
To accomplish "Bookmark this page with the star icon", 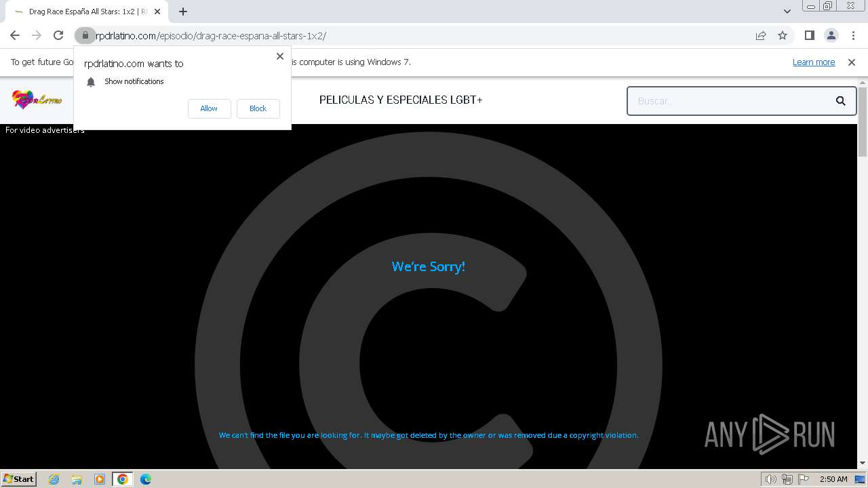I will (x=783, y=35).
